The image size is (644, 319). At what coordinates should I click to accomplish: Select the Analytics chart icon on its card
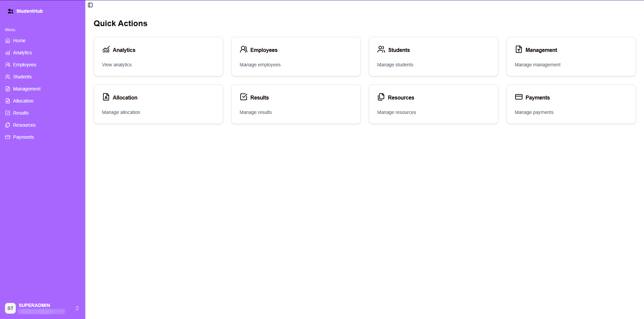coord(106,49)
